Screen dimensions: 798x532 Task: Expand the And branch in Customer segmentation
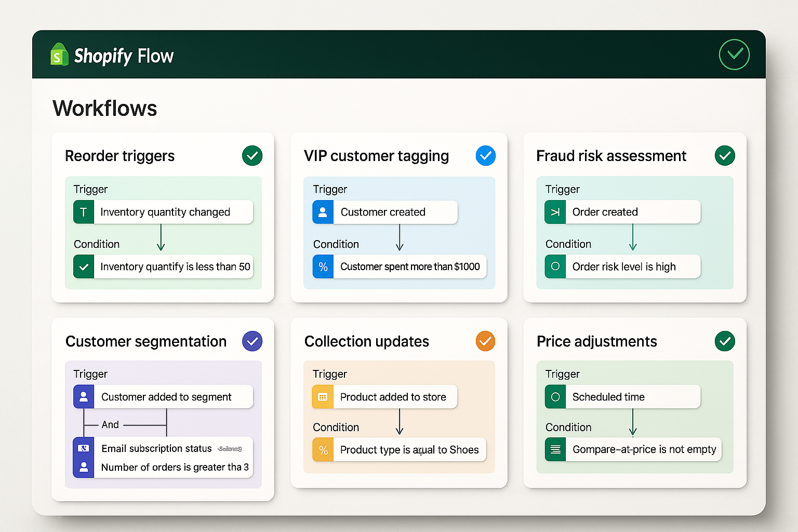[x=110, y=424]
